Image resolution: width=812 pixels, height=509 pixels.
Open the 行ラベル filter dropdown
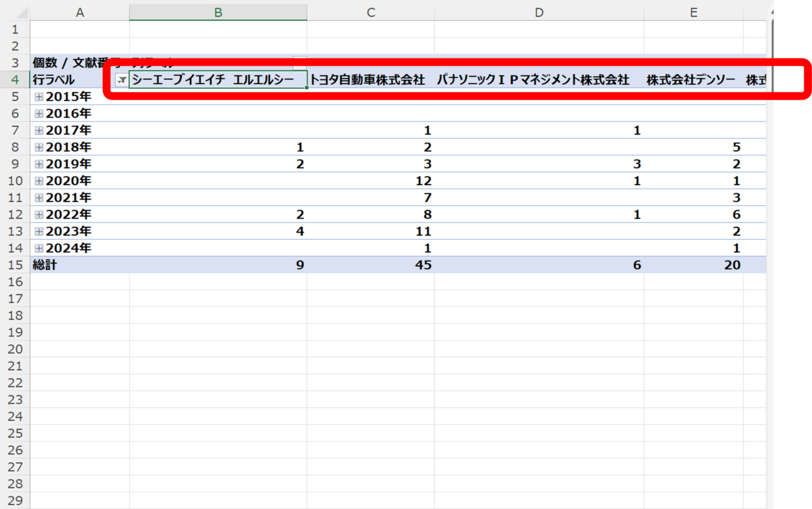pos(122,80)
